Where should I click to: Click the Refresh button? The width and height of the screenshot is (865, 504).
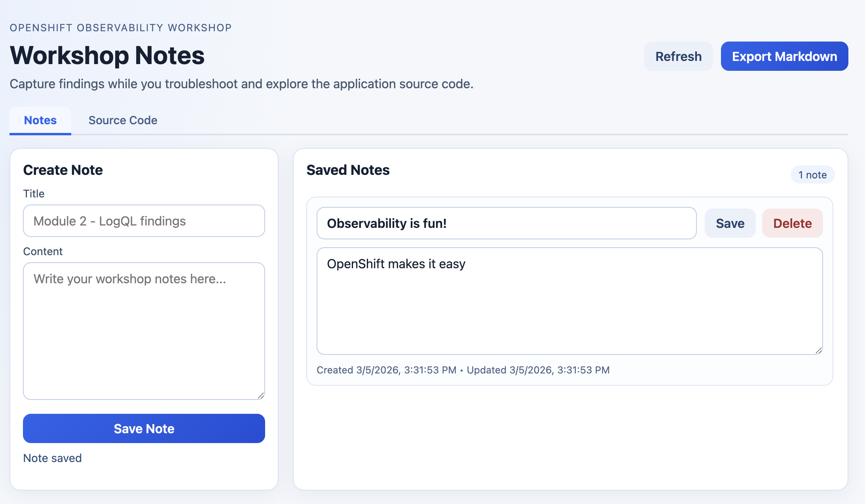[x=677, y=56]
